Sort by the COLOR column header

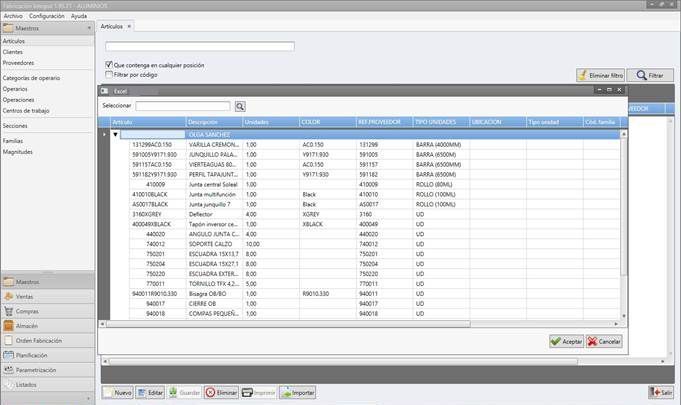328,122
